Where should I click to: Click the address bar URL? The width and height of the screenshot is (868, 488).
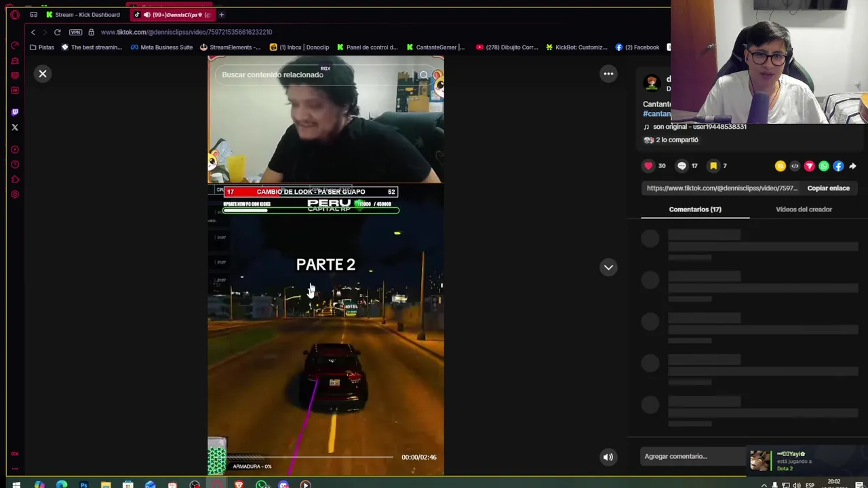click(186, 32)
